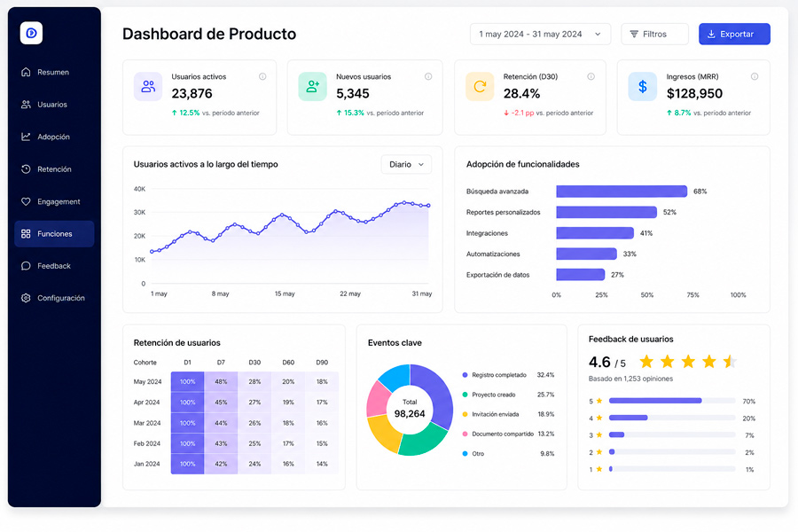
Task: Click the Funciones grid icon
Action: [x=26, y=234]
